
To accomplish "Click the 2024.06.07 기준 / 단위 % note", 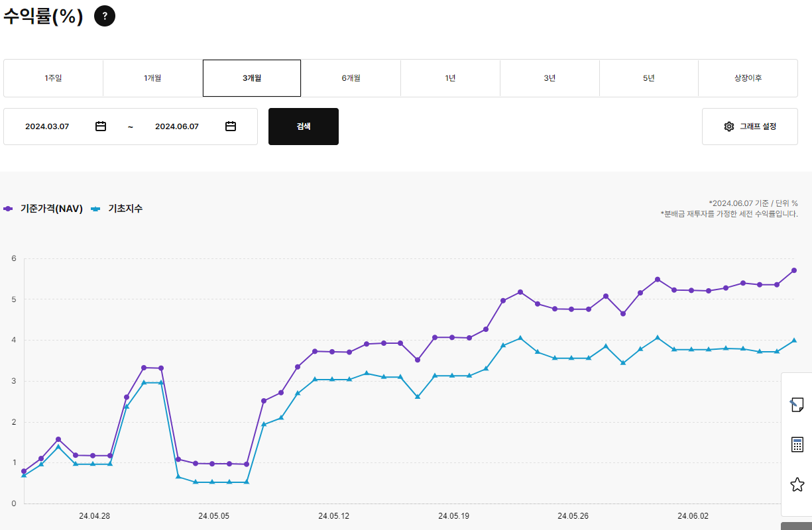I will [753, 203].
